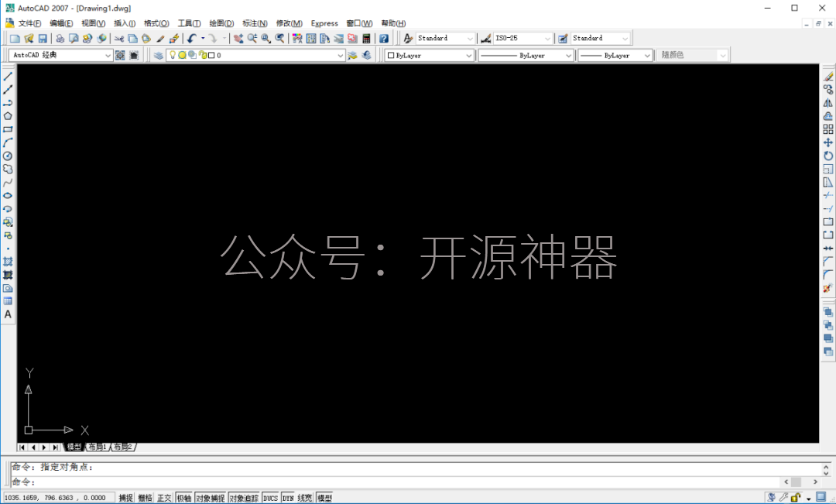Select the Rectangle draw tool

[x=8, y=129]
